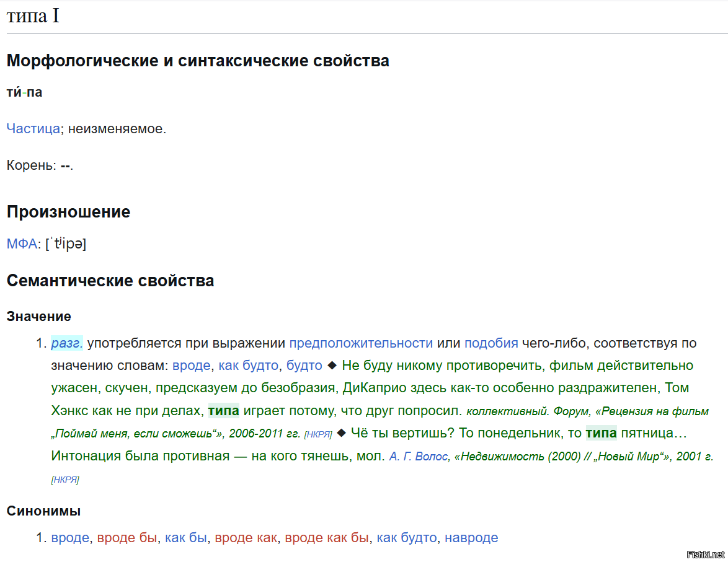728x562 pixels.
Task: Open the Частица link
Action: (33, 129)
